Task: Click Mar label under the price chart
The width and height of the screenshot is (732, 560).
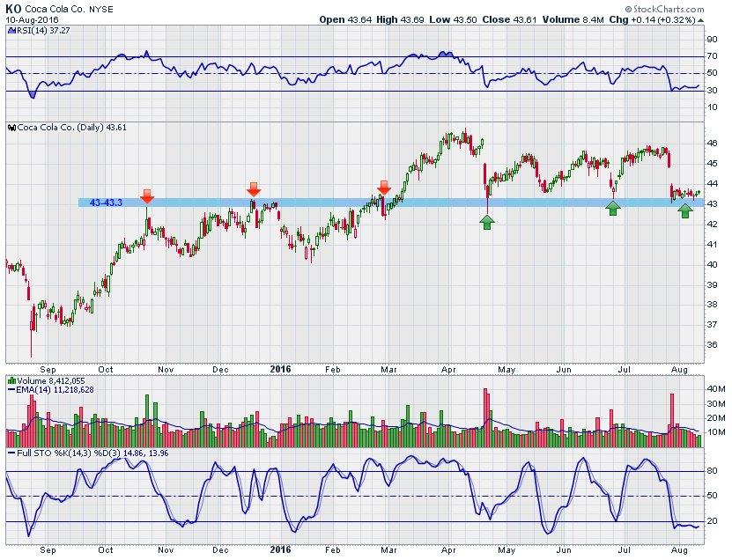Action: click(388, 370)
